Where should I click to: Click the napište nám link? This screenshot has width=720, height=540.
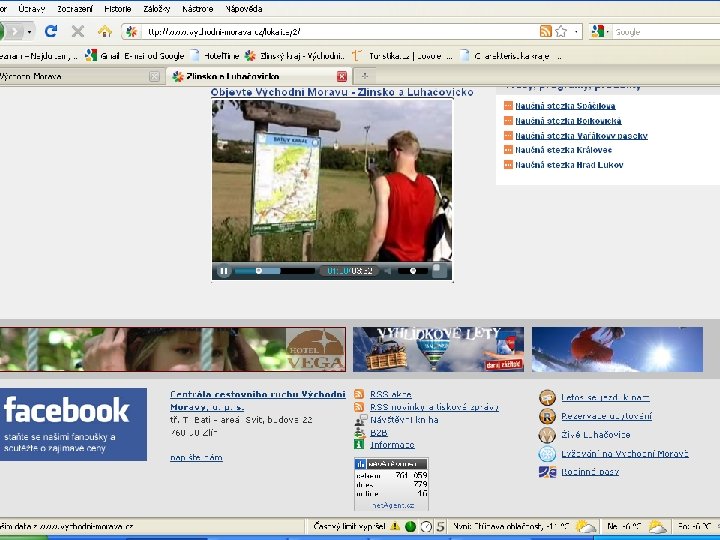pyautogui.click(x=197, y=457)
